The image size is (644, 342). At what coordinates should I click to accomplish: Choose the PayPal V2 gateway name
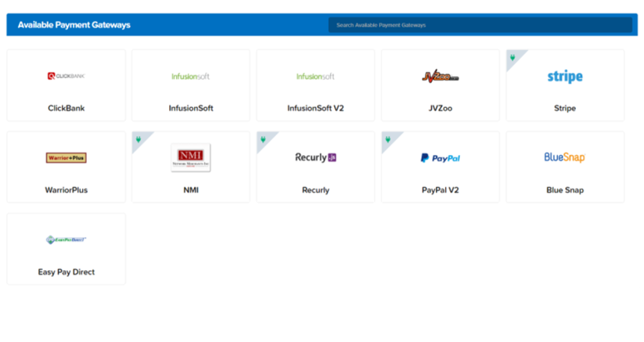(441, 189)
